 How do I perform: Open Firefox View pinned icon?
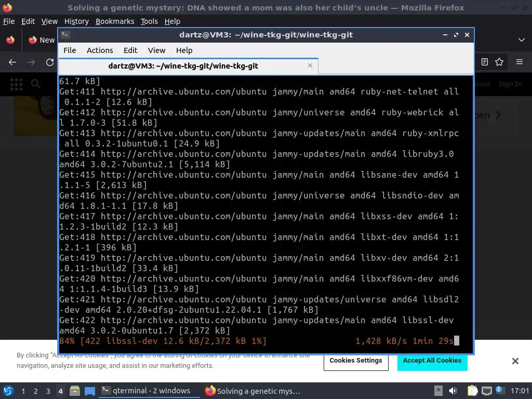(10, 40)
